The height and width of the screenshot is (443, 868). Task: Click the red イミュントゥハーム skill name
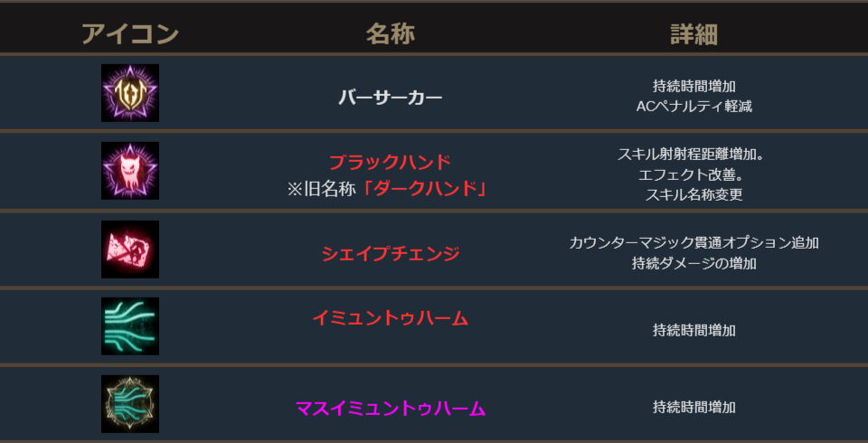click(390, 318)
